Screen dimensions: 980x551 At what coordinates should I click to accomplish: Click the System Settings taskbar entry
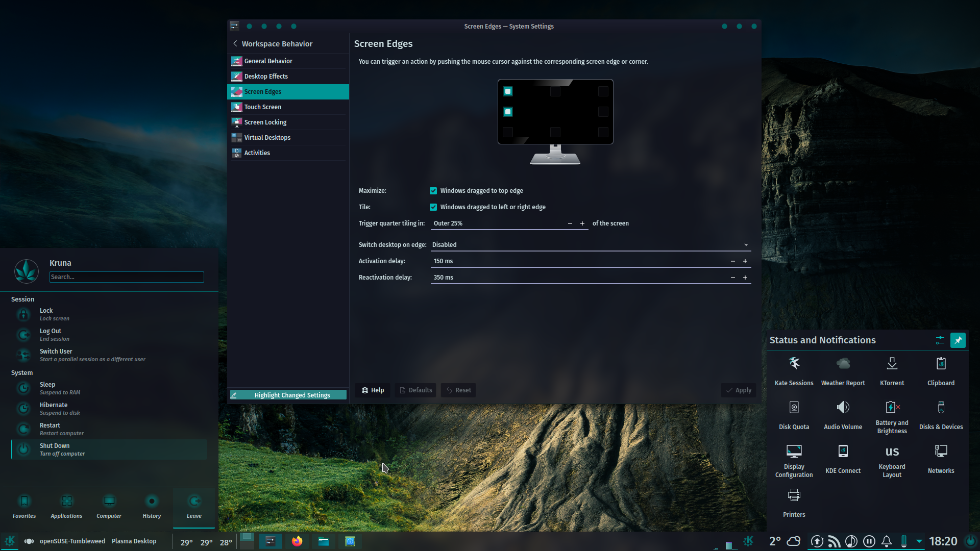tap(271, 541)
